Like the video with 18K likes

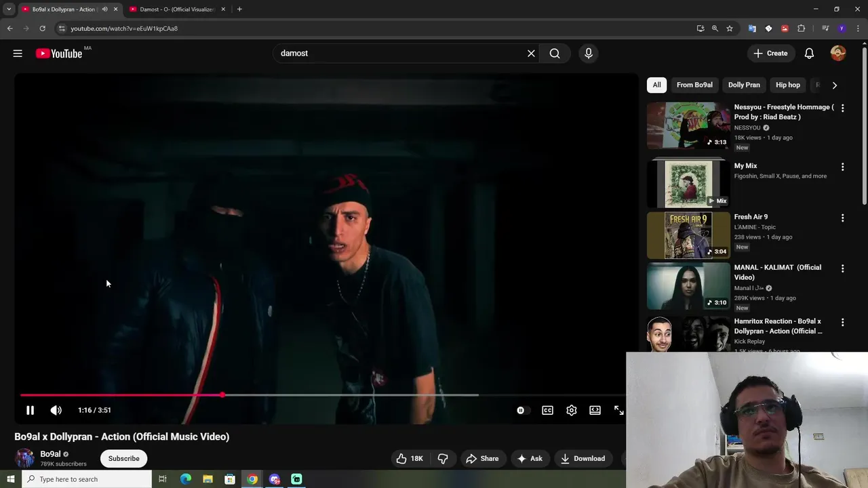[410, 459]
